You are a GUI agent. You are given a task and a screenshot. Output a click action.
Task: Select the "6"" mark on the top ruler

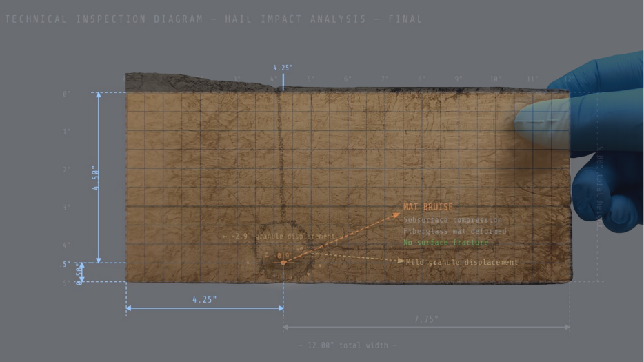pyautogui.click(x=348, y=79)
